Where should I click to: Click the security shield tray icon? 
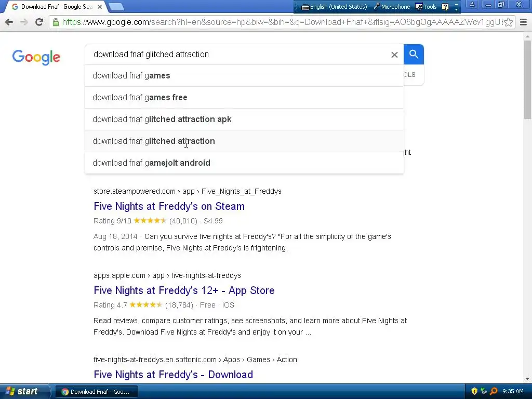pos(474,391)
